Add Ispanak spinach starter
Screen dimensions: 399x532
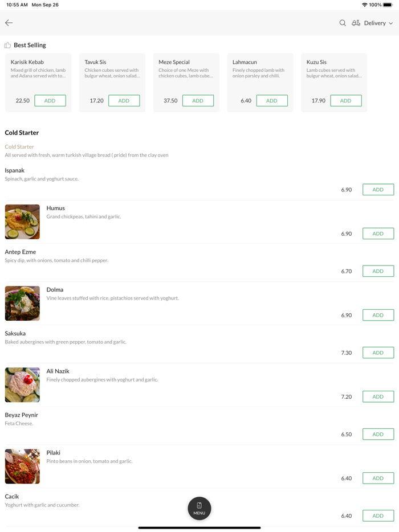tap(378, 189)
